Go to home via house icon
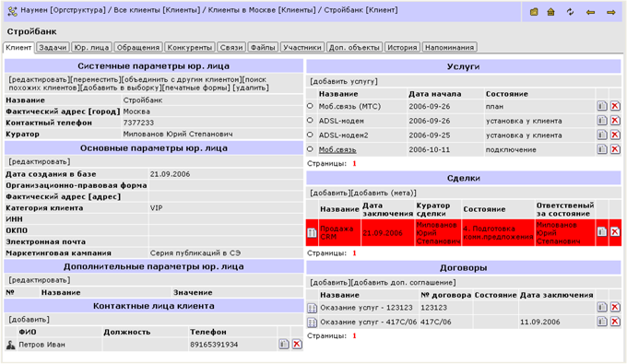 (551, 12)
